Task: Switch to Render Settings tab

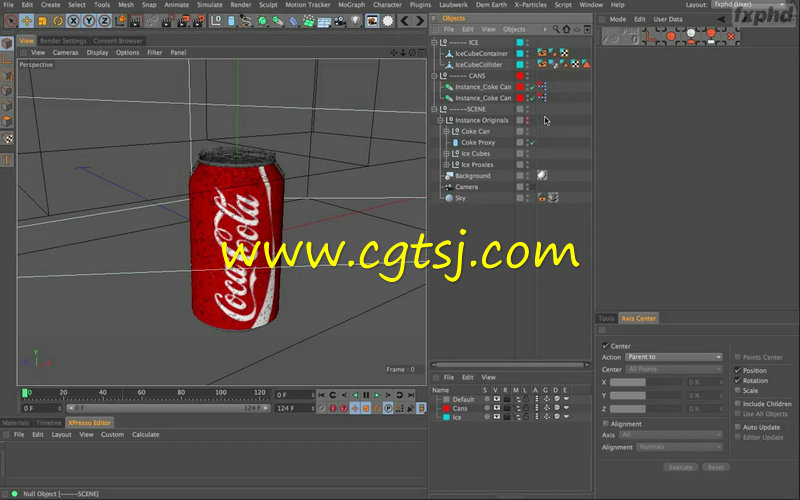Action: (63, 41)
